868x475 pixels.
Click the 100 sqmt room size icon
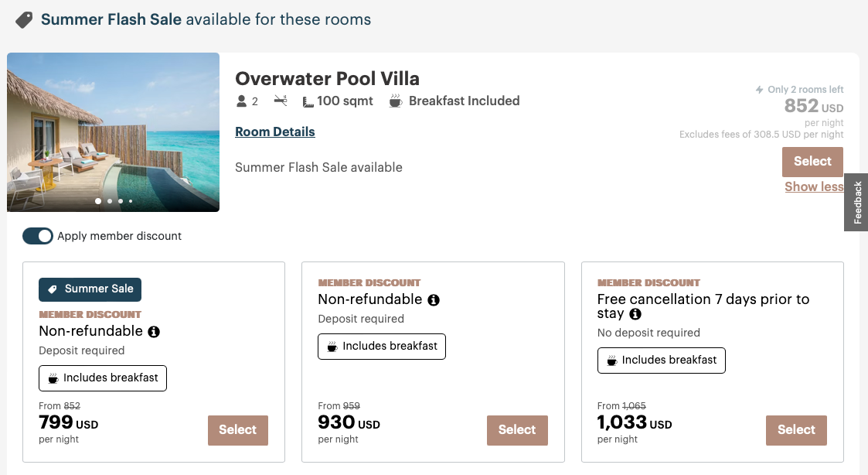tap(308, 101)
